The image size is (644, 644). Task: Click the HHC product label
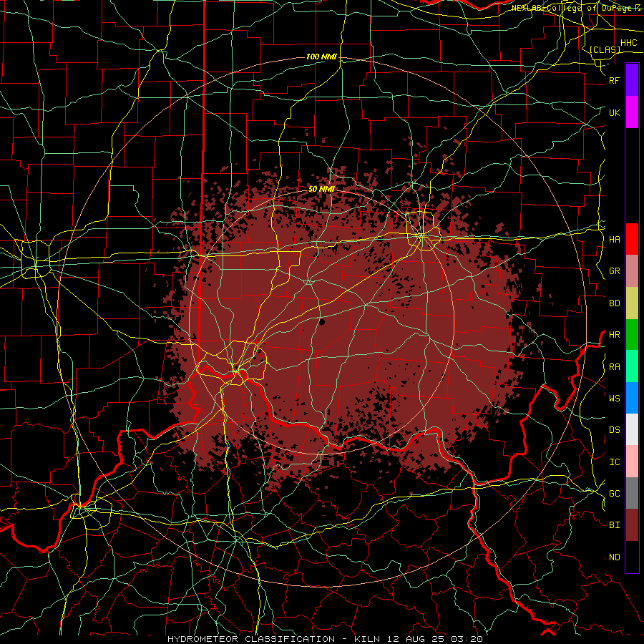628,43
